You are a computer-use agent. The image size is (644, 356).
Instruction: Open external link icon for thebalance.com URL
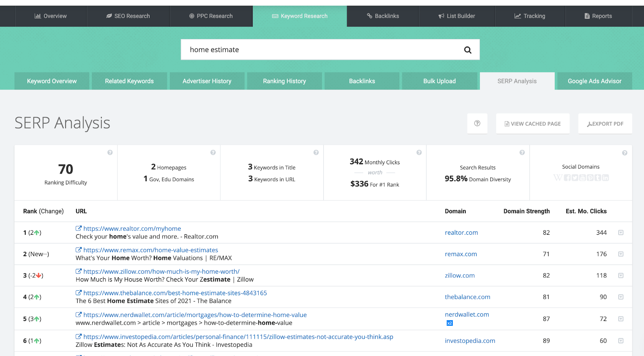pyautogui.click(x=78, y=293)
